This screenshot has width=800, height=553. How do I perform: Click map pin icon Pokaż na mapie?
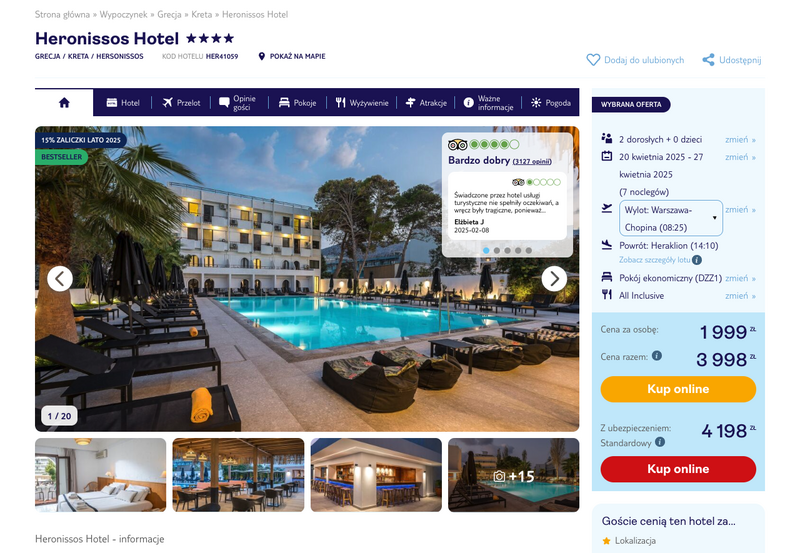(x=262, y=56)
